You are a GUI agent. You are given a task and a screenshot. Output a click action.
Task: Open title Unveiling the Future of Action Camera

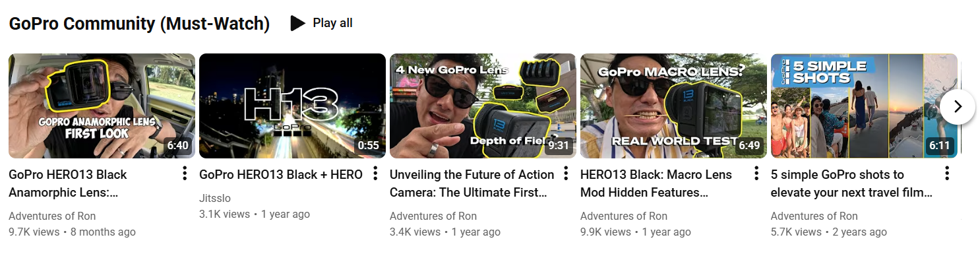[x=472, y=183]
